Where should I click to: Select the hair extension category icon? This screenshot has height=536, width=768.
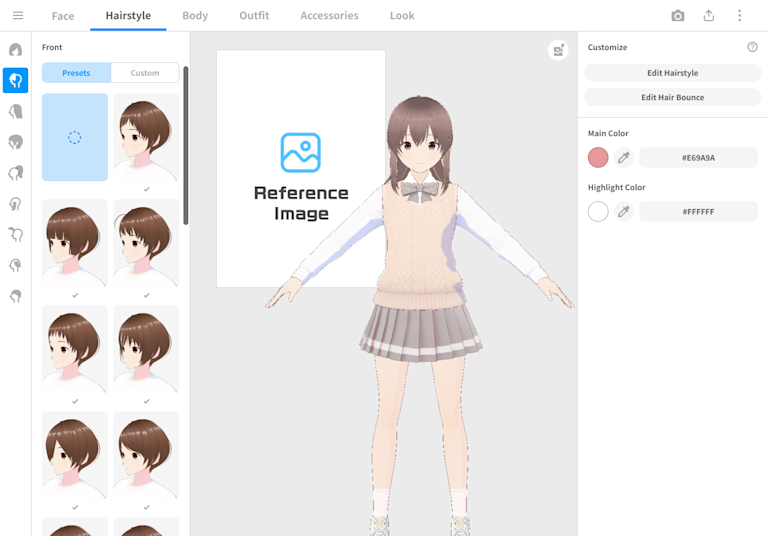pos(16,266)
